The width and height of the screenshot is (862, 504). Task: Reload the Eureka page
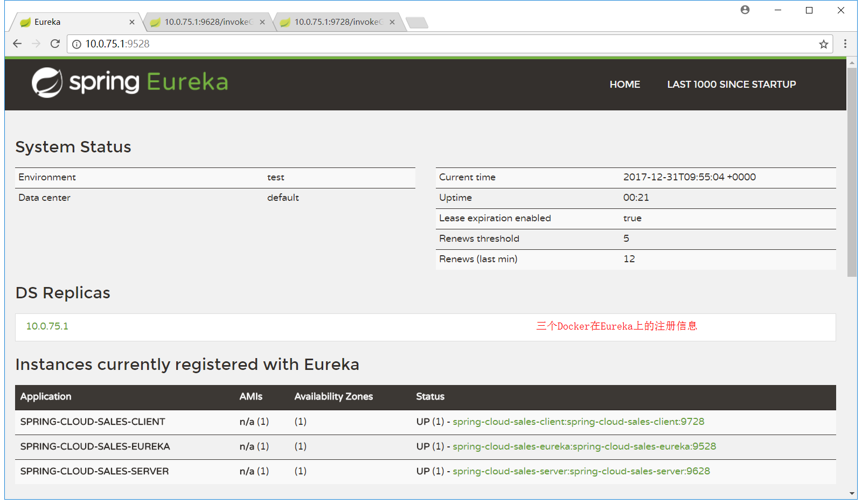click(x=55, y=44)
